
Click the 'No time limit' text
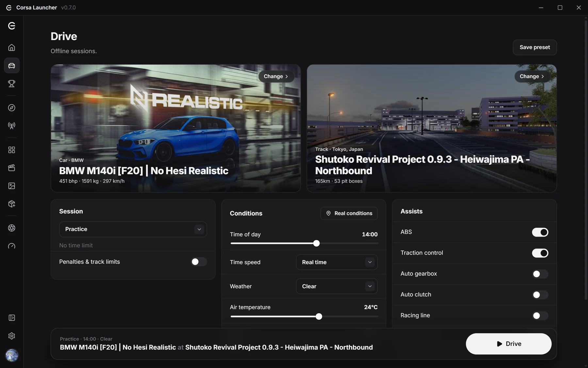click(76, 245)
